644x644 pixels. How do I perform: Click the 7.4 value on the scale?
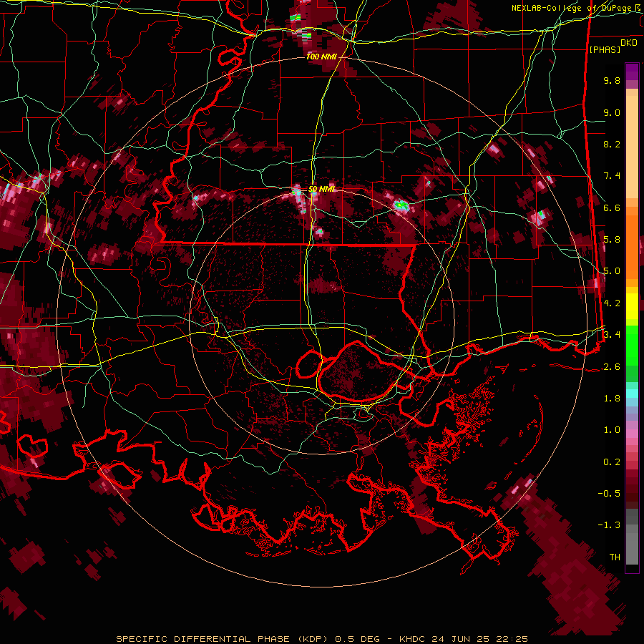tap(612, 176)
